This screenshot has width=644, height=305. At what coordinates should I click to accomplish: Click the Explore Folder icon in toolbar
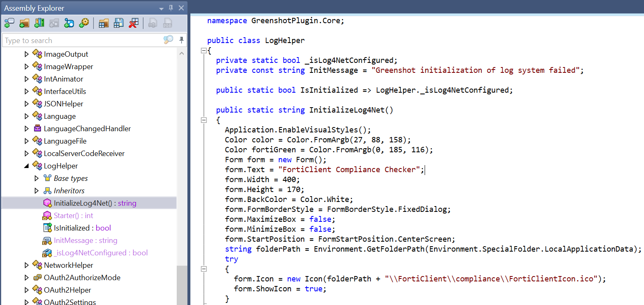(x=24, y=23)
